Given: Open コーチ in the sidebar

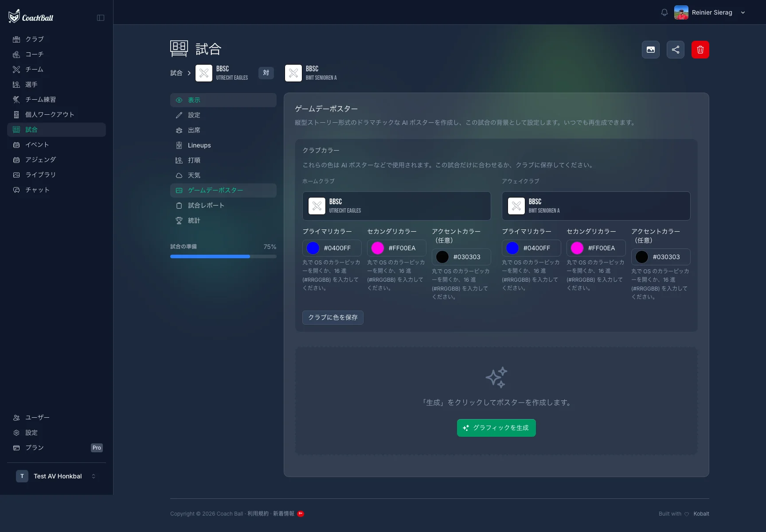Looking at the screenshot, I should coord(56,54).
